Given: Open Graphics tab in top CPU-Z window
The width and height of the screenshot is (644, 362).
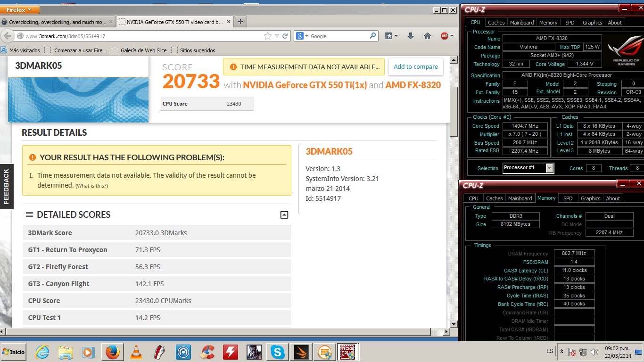Looking at the screenshot, I should pyautogui.click(x=592, y=23).
